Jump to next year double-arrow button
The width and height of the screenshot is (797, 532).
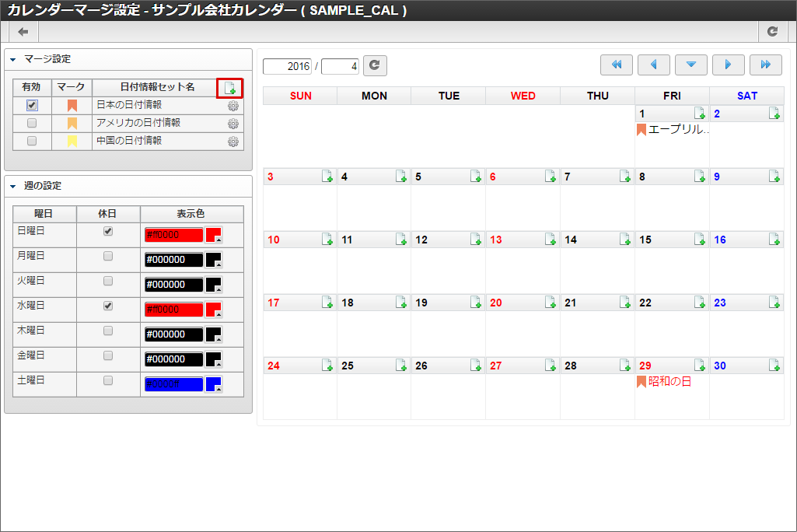point(766,65)
